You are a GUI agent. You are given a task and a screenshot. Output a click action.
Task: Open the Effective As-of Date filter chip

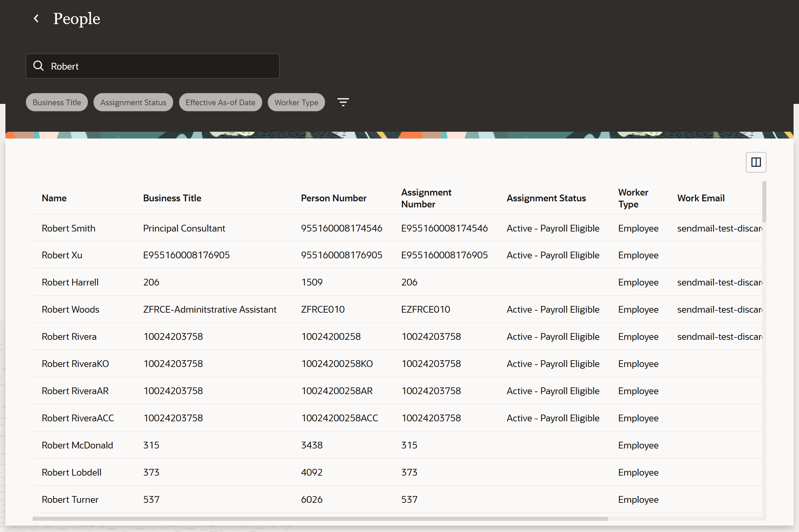point(220,103)
